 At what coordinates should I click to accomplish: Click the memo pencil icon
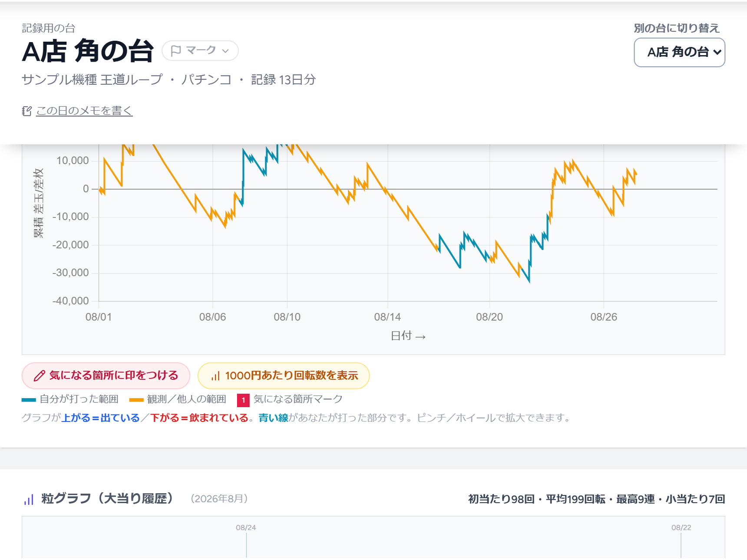point(26,111)
